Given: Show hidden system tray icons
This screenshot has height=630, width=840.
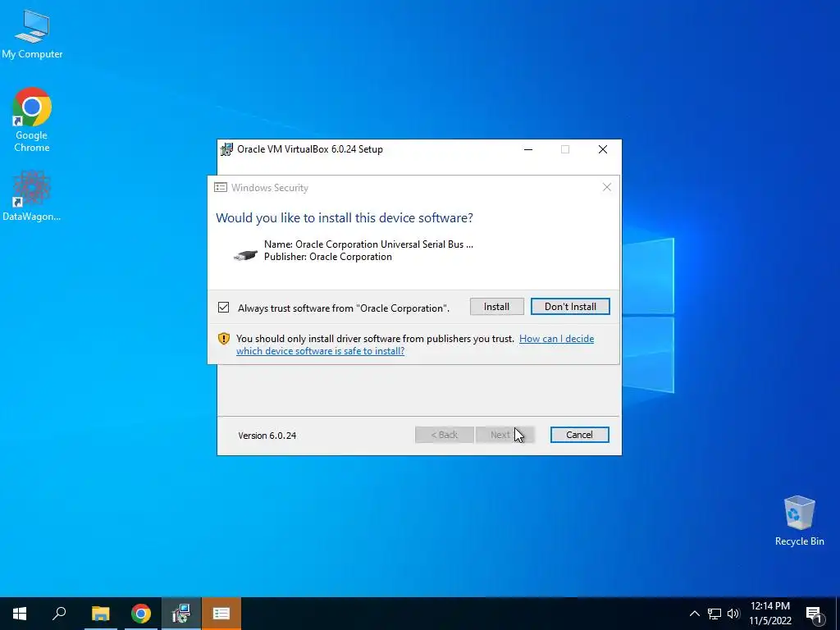Looking at the screenshot, I should pos(694,614).
